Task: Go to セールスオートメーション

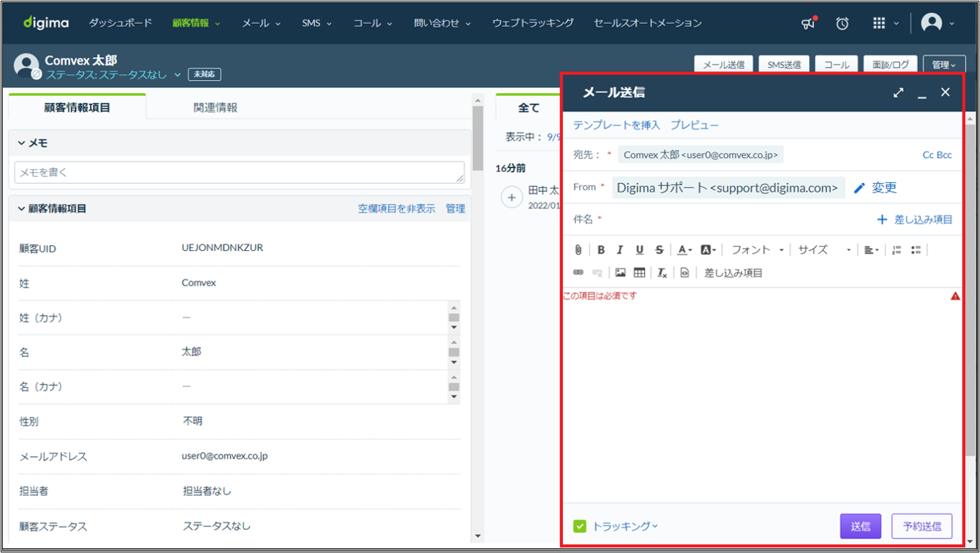Action: pyautogui.click(x=648, y=23)
